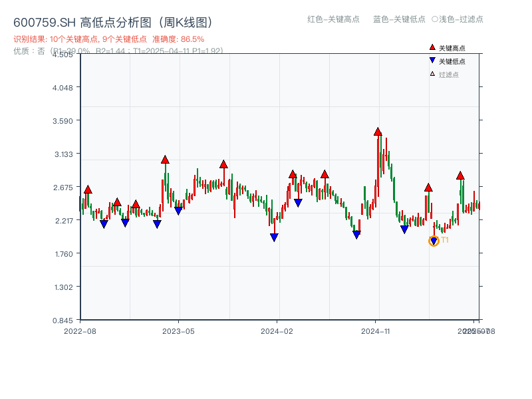Click the highest red triangle marker near 2024-11
The width and height of the screenshot is (532, 399).
tap(378, 131)
